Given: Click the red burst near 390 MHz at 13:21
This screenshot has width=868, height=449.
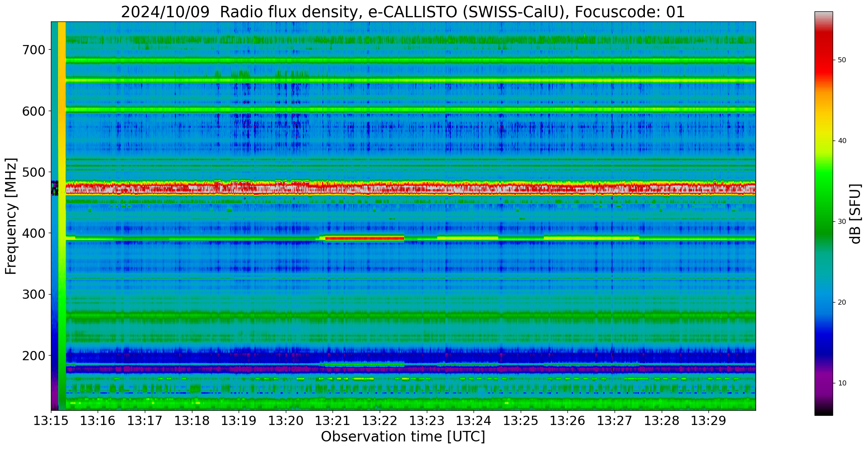Looking at the screenshot, I should [365, 238].
